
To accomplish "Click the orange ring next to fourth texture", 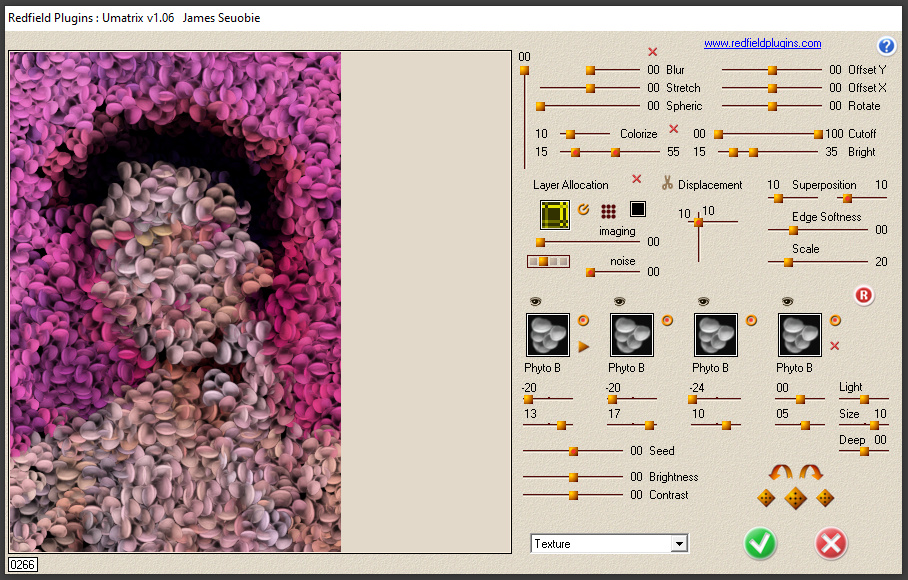I will coord(835,320).
